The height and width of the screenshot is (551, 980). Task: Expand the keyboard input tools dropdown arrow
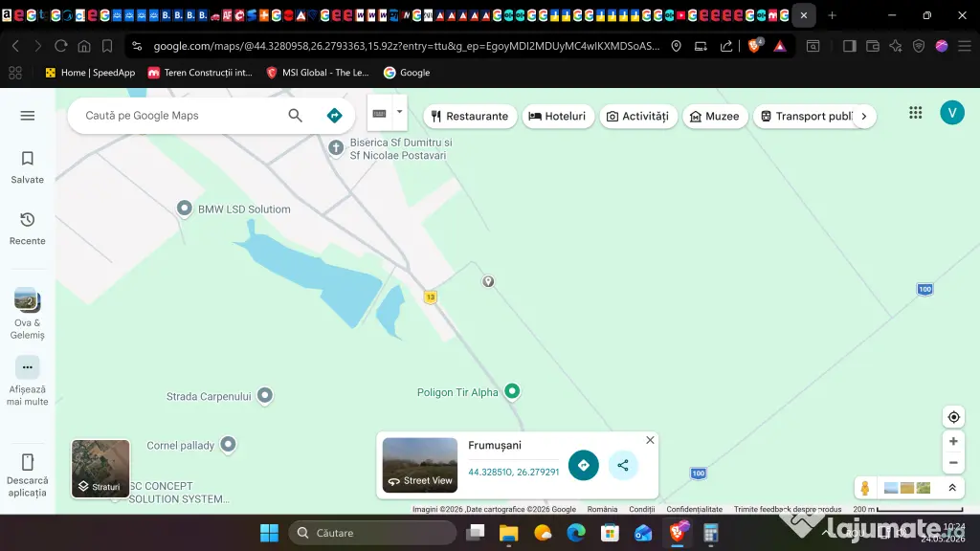[x=399, y=113]
